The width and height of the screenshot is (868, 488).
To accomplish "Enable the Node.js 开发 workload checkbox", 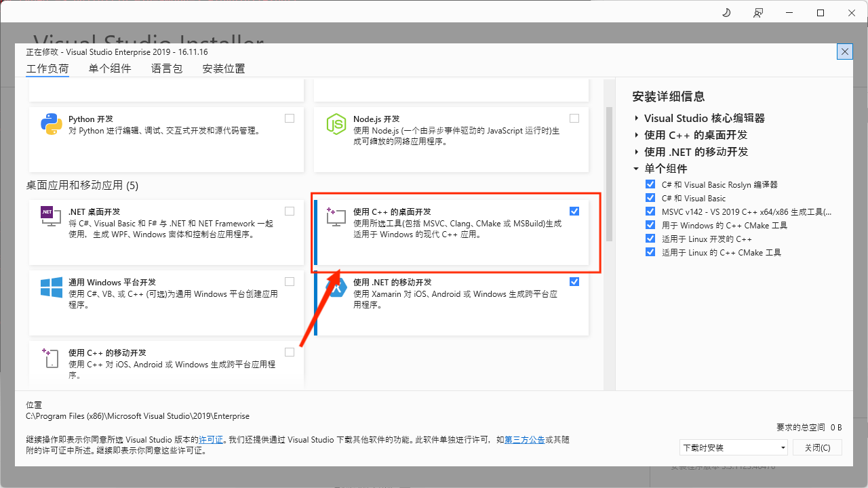I will pos(574,118).
